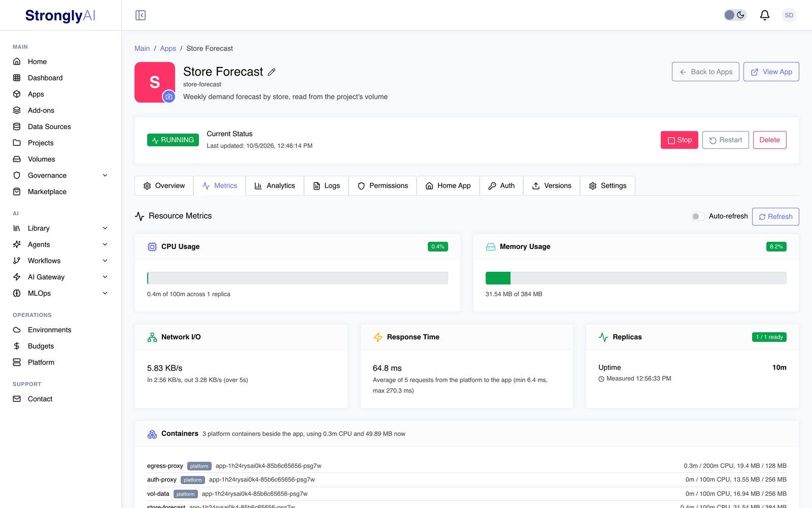Switch to the Analytics tab
Image resolution: width=812 pixels, height=508 pixels.
point(275,186)
